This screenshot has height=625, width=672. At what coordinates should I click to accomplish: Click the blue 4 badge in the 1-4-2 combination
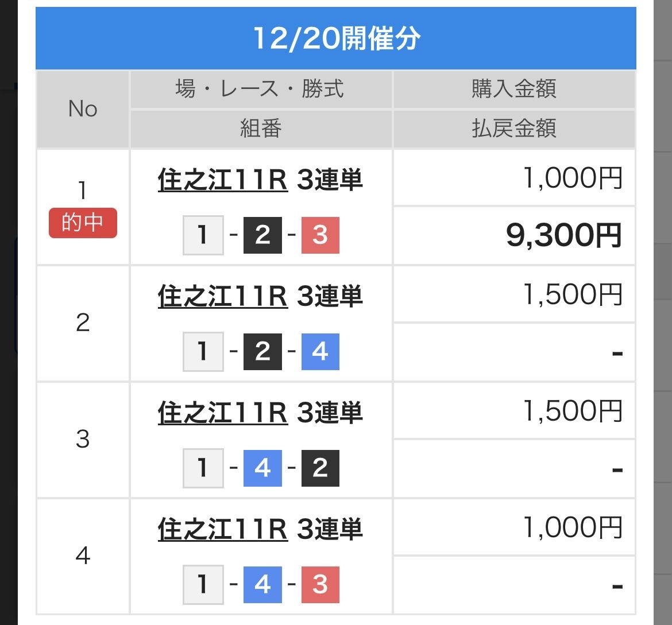262,468
